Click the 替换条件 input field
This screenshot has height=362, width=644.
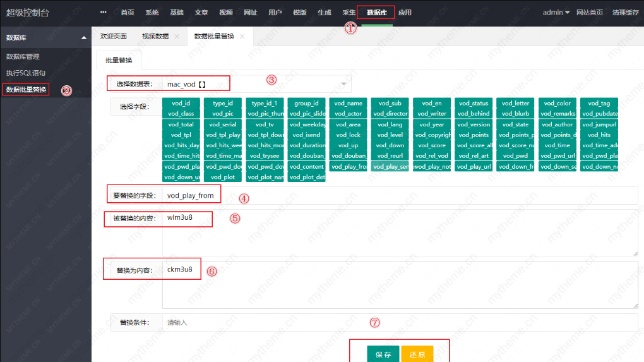[x=398, y=323]
